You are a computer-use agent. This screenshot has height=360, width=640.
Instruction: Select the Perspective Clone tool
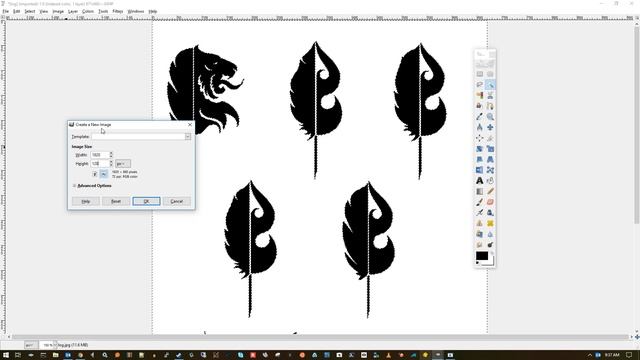coord(480,234)
